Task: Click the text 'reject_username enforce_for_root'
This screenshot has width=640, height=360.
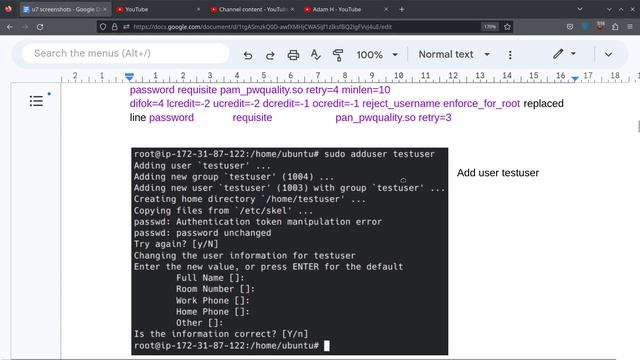Action: 441,104
